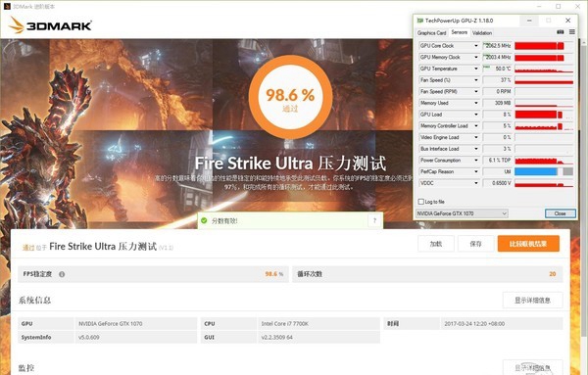Click the orange 比较联机结果 button

pos(528,244)
